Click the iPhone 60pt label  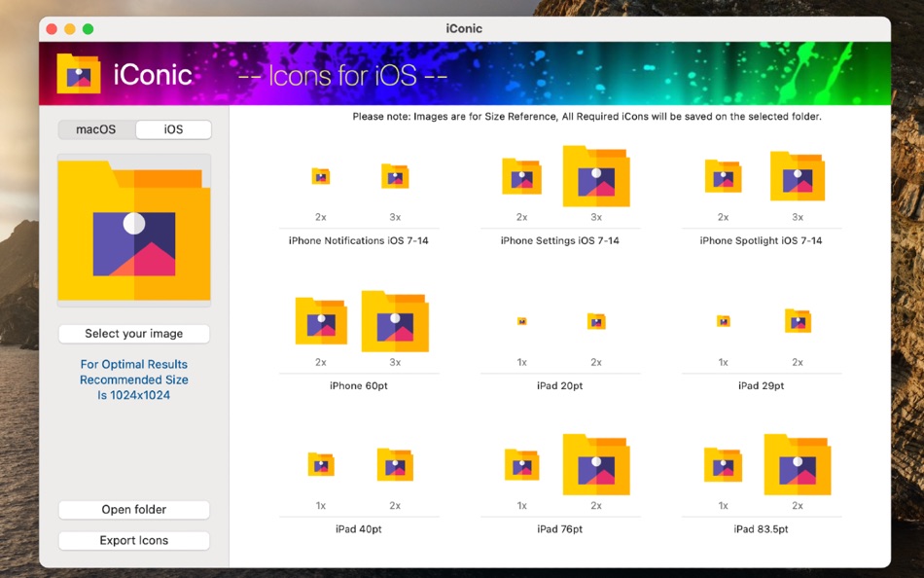click(x=358, y=385)
